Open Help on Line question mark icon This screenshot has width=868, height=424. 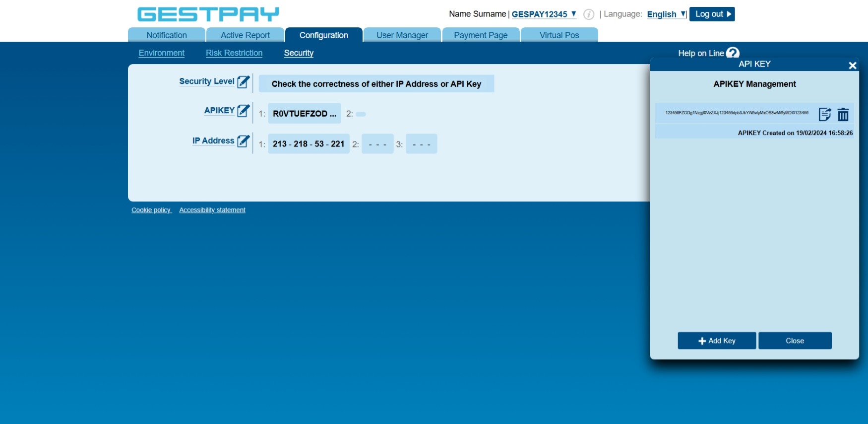733,53
